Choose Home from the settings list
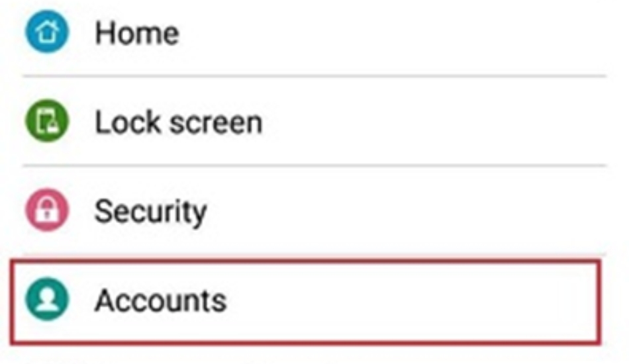This screenshot has height=364, width=629. [314, 37]
